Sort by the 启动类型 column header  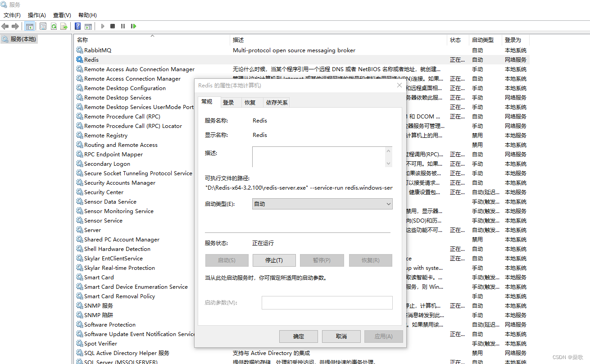[485, 40]
